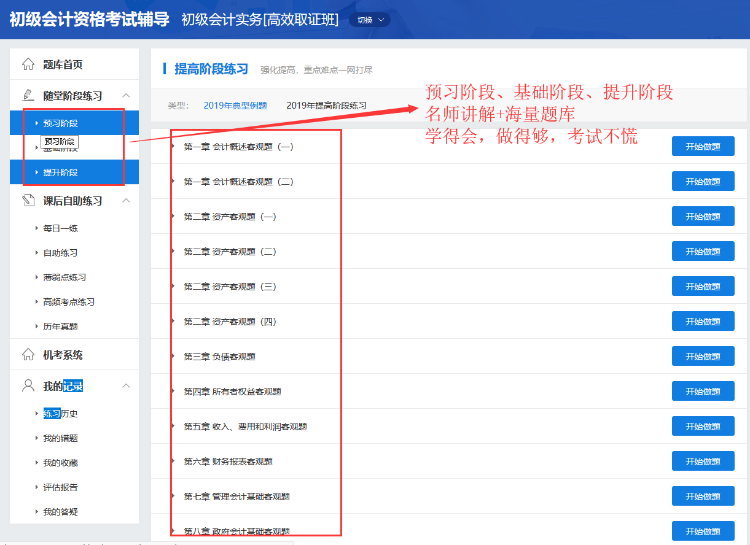Image resolution: width=750 pixels, height=545 pixels.
Task: Start quiz for 第三章 负债客观题
Action: tap(702, 356)
